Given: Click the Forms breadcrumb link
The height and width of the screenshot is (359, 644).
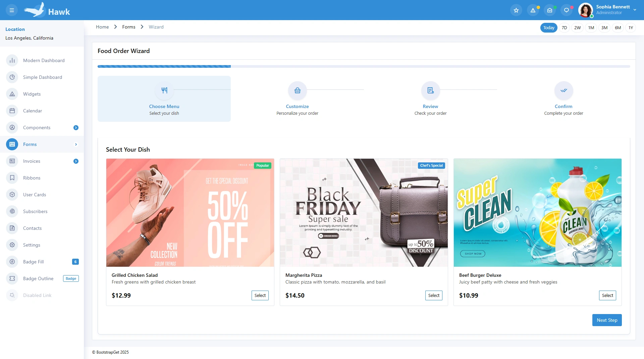Looking at the screenshot, I should click(x=129, y=27).
